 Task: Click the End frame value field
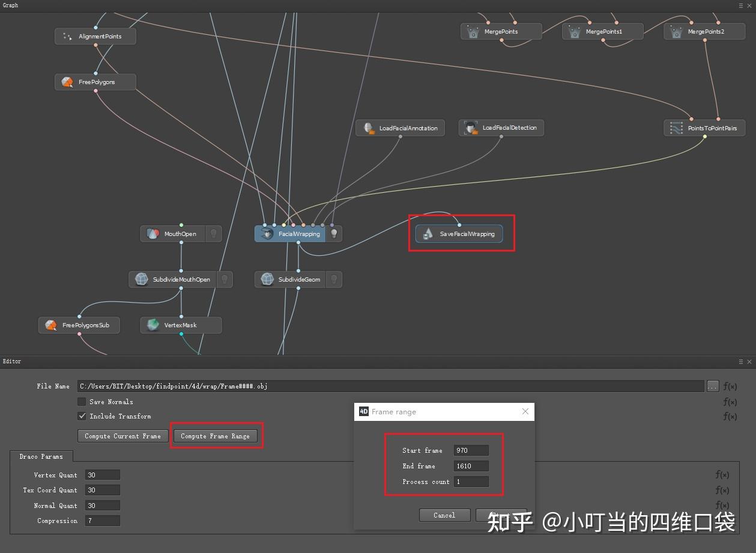point(471,466)
